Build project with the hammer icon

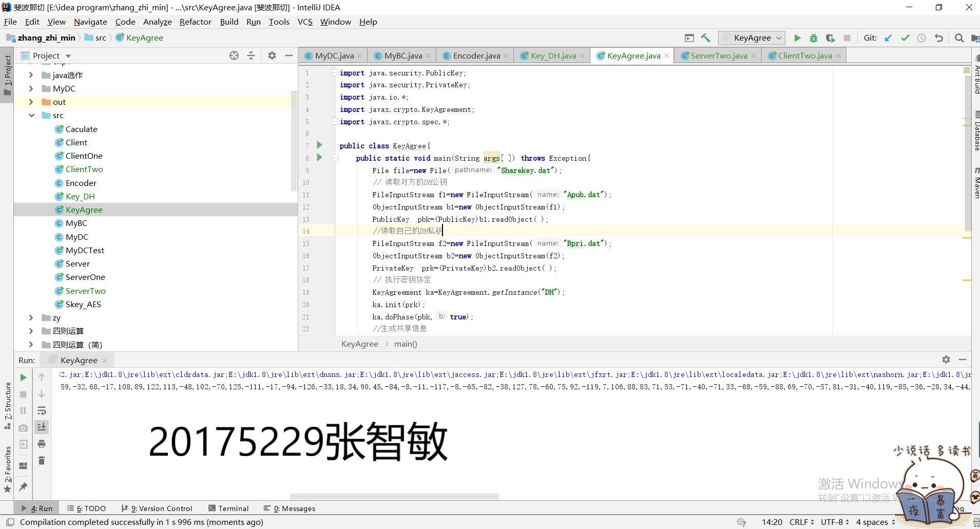[x=706, y=38]
